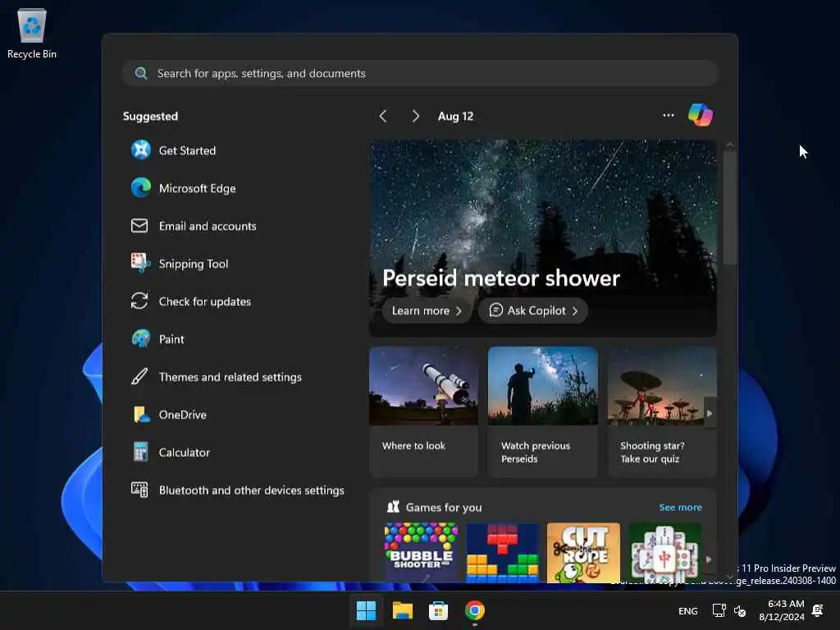Open Bluetooth and other devices settings
Image resolution: width=840 pixels, height=630 pixels.
click(237, 491)
